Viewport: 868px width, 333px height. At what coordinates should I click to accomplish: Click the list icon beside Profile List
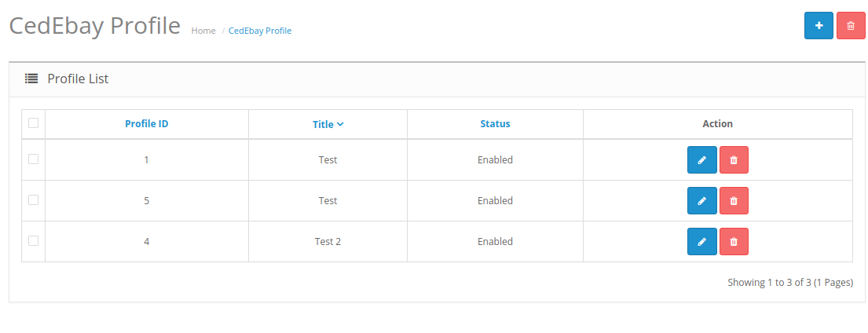point(31,79)
